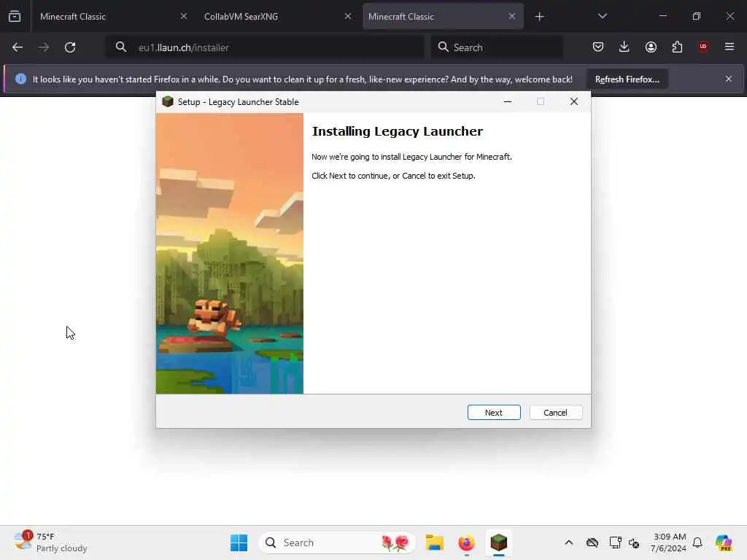747x560 pixels.
Task: Open the Windows Start menu
Action: tap(239, 542)
